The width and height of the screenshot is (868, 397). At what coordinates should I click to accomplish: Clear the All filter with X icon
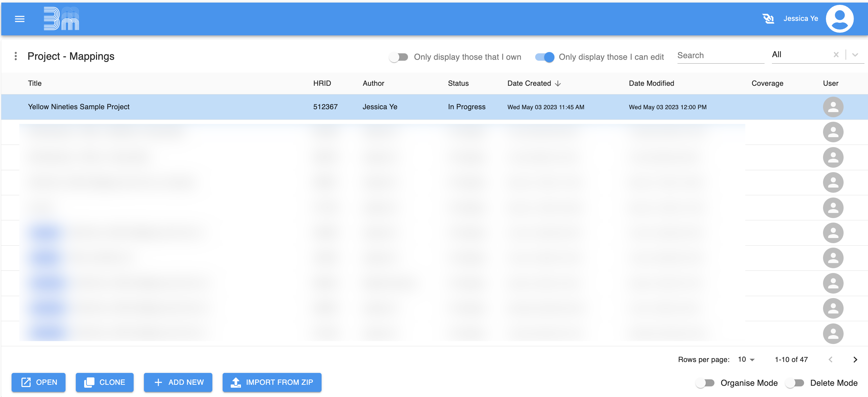coord(836,55)
